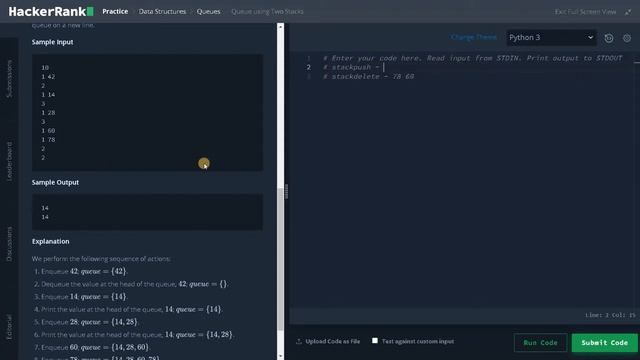
Task: Click the HackerRank logo
Action: [x=51, y=11]
